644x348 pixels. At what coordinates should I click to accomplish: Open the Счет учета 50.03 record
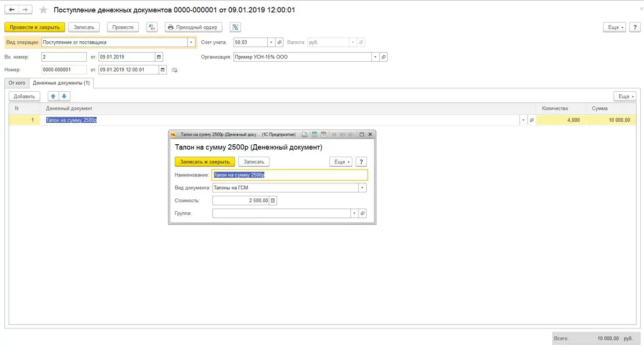point(280,42)
